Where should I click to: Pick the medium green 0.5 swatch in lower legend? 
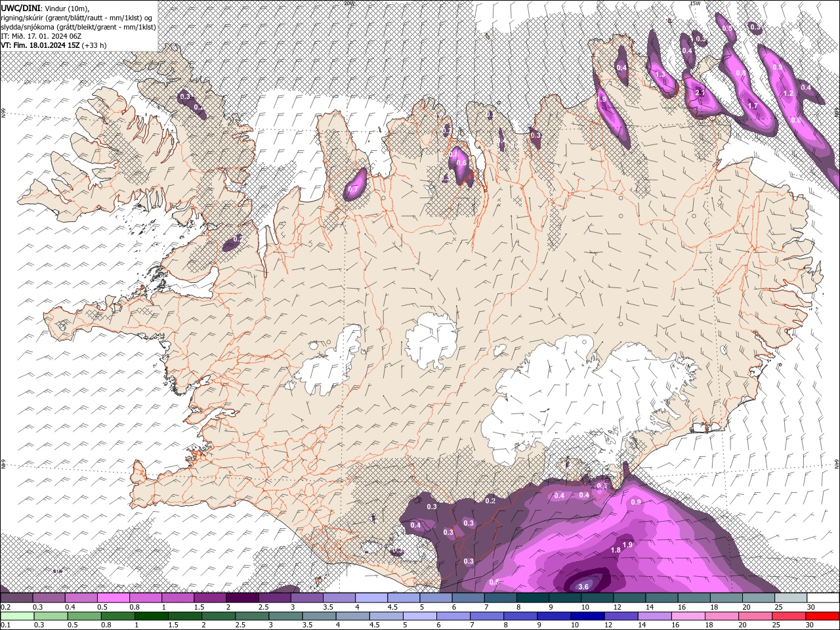click(85, 616)
